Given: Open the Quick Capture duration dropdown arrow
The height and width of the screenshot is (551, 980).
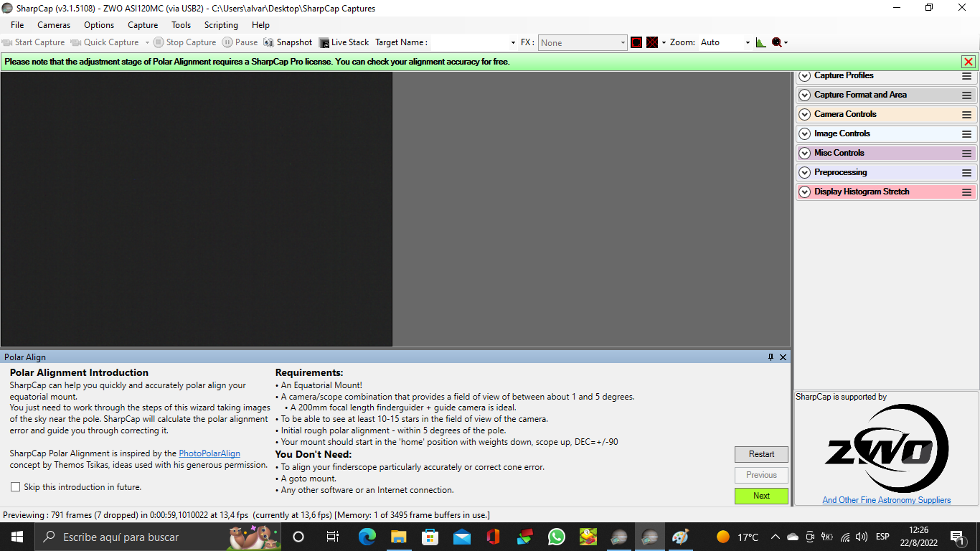Looking at the screenshot, I should pyautogui.click(x=147, y=42).
